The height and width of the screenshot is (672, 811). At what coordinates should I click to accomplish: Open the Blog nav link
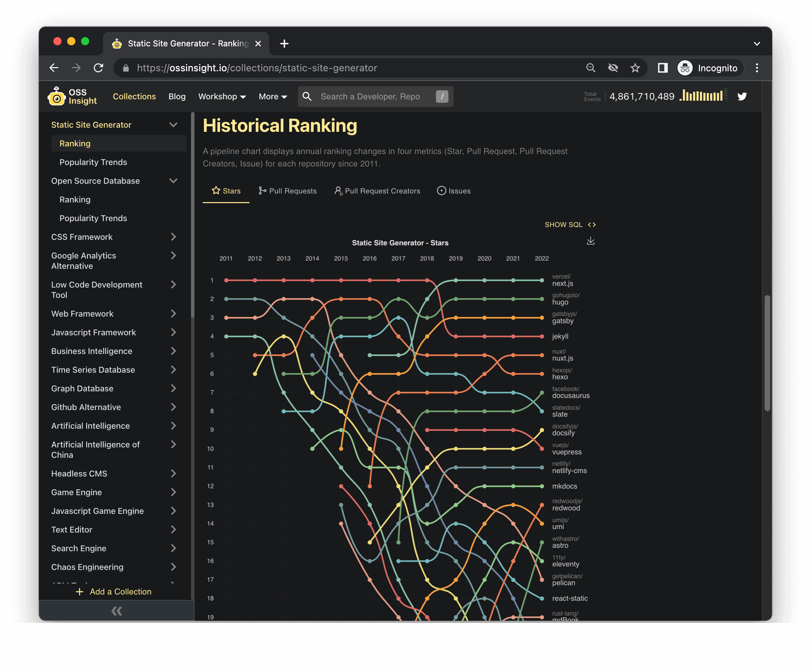[x=177, y=96]
